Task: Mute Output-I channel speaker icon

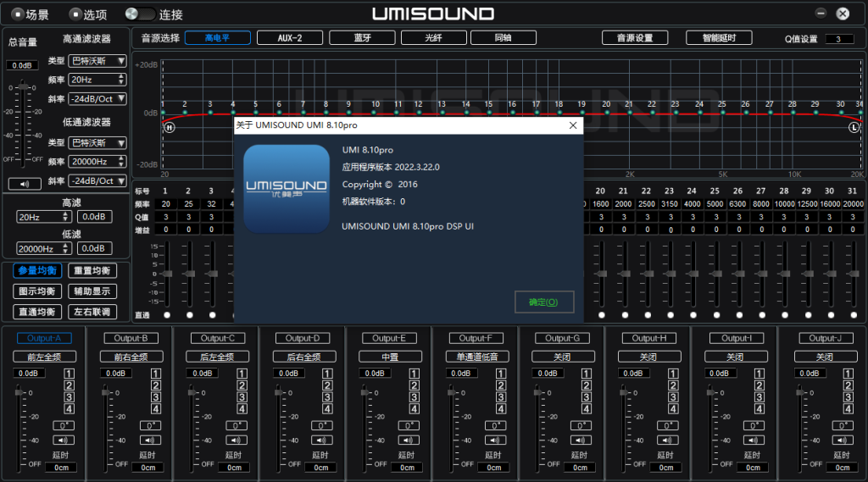Action: tap(754, 440)
